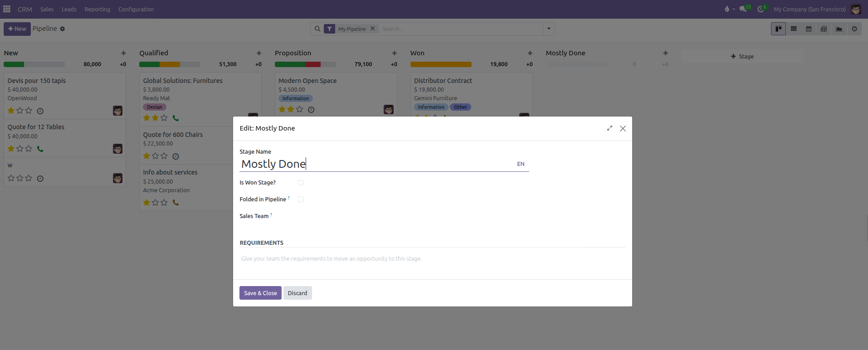Set third priority star on Devis pour 150 tapis

tap(29, 111)
